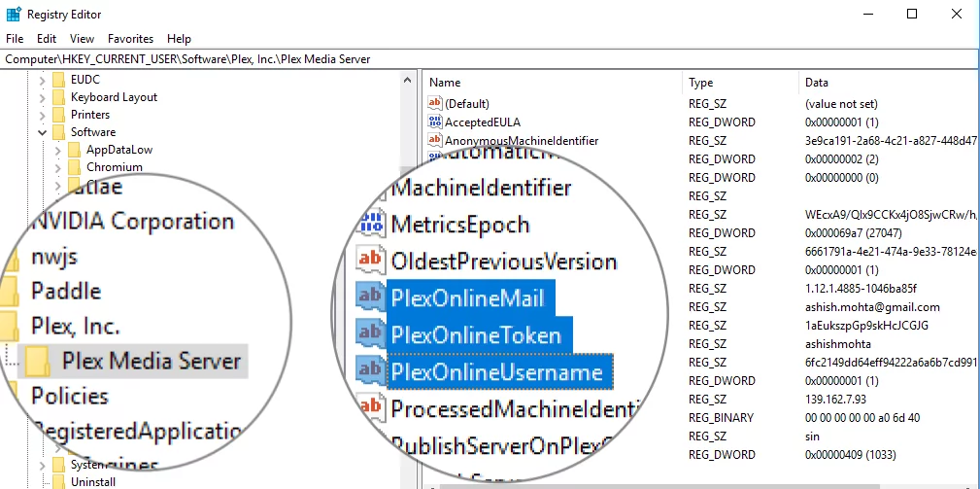Click data "1.12.1.4885-1046ba85f"

861,289
